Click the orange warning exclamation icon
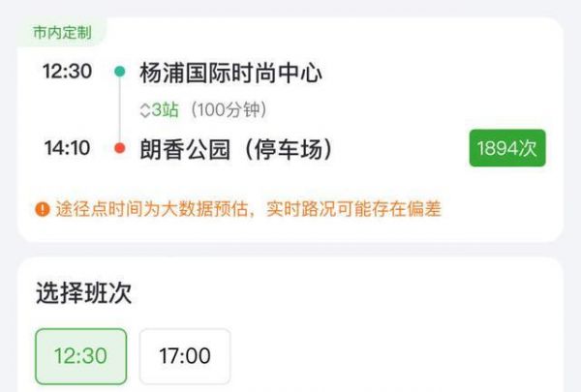Image resolution: width=581 pixels, height=392 pixels. tap(43, 209)
